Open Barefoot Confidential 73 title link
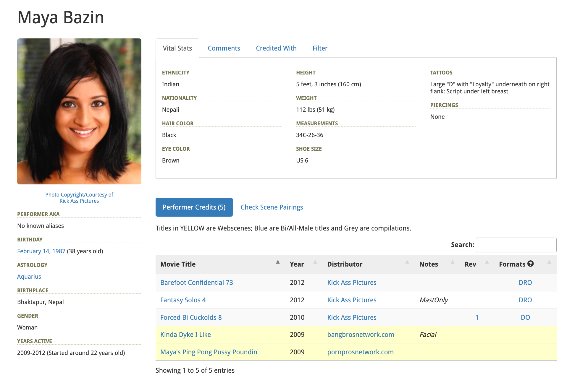The height and width of the screenshot is (383, 588). (196, 283)
